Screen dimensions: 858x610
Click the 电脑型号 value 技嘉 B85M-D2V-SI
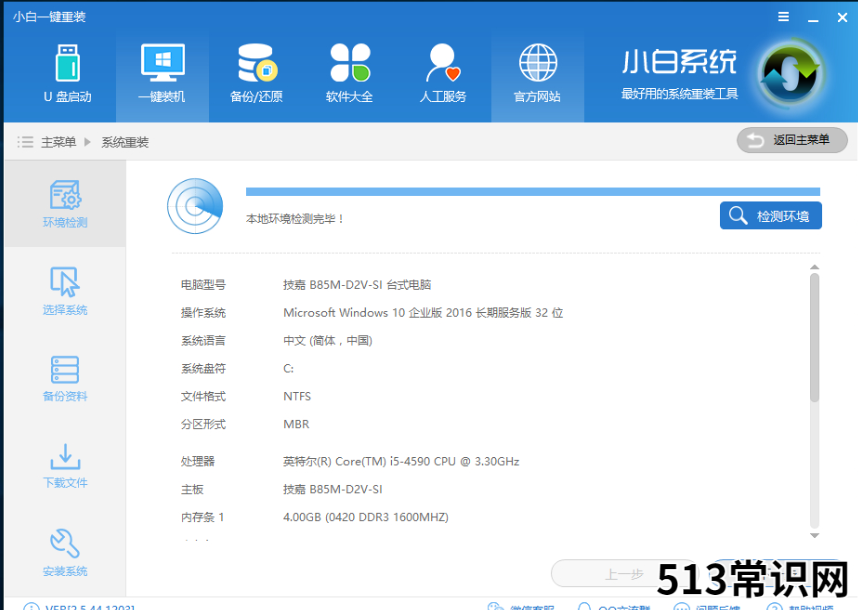point(357,285)
